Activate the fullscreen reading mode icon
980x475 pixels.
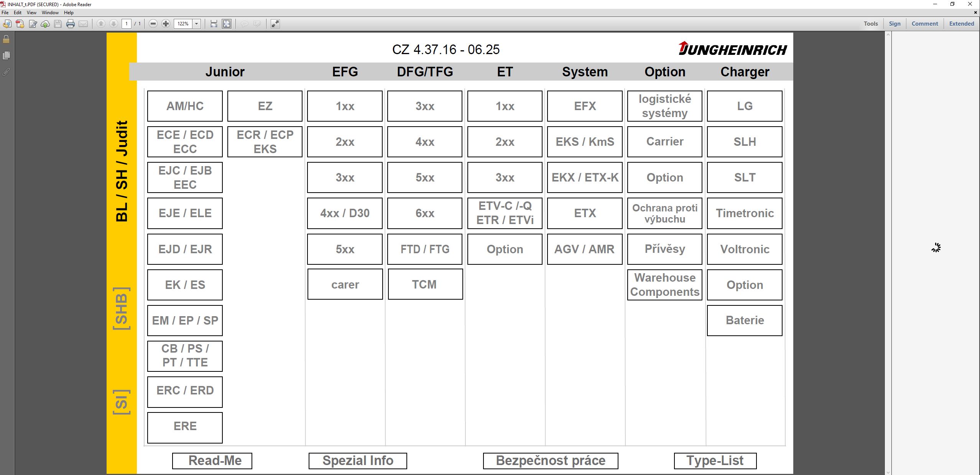tap(275, 24)
